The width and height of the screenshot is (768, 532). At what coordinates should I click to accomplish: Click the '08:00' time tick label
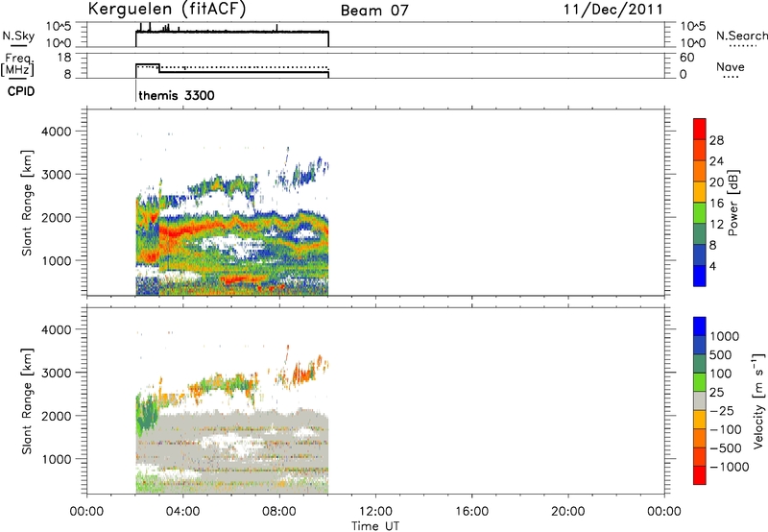279,512
